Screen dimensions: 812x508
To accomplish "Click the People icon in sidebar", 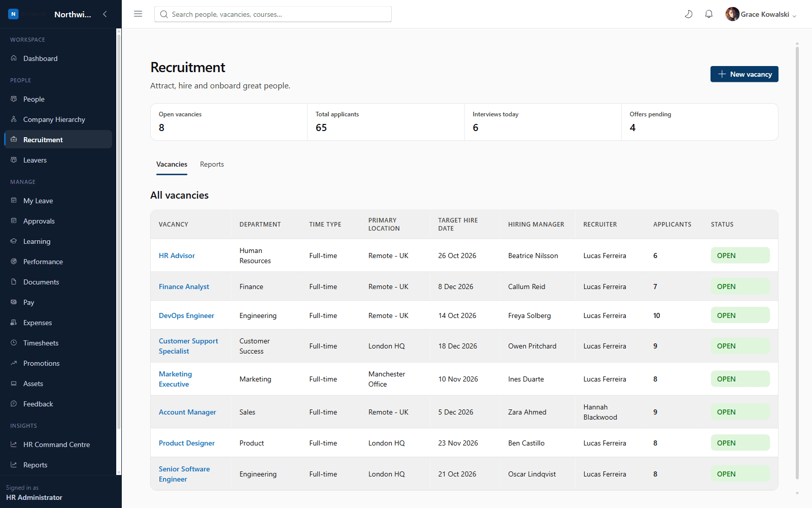I will 14,99.
